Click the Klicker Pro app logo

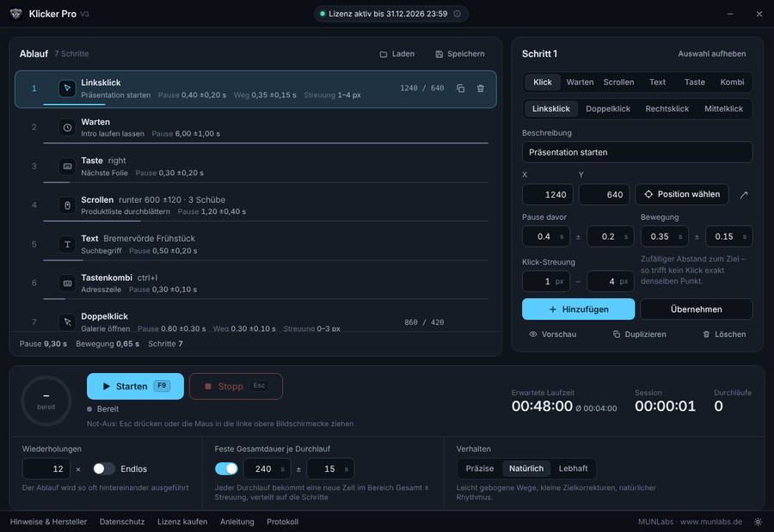click(15, 14)
